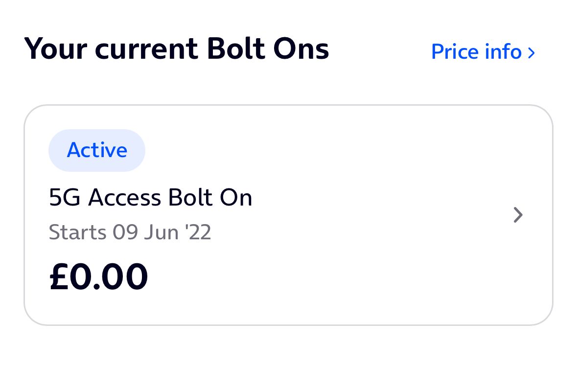Click the Your current Bolt Ons heading
This screenshot has width=577, height=392.
[x=177, y=48]
